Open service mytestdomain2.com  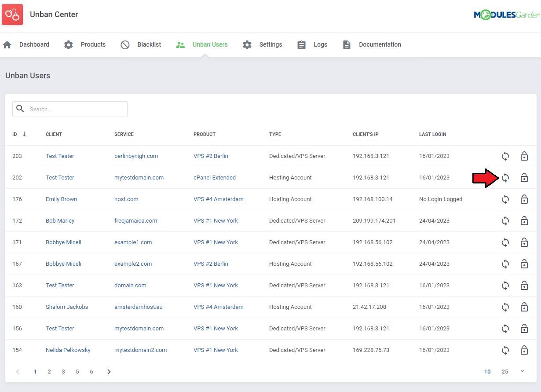tap(141, 350)
